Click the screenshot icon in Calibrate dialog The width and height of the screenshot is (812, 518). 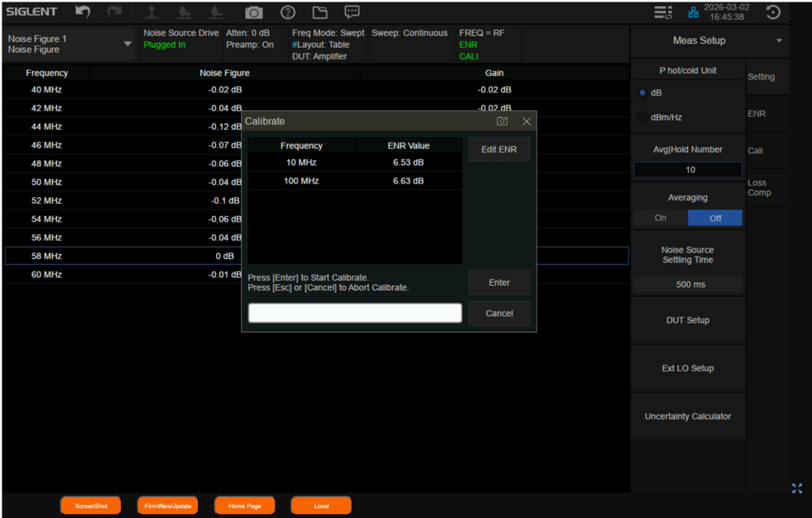[x=503, y=121]
